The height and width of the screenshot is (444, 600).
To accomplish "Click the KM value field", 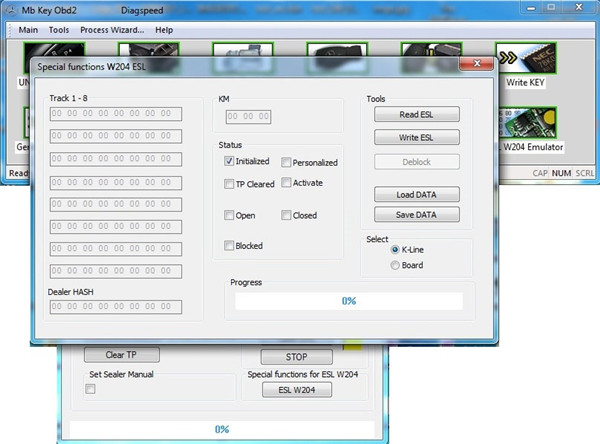I will point(248,117).
